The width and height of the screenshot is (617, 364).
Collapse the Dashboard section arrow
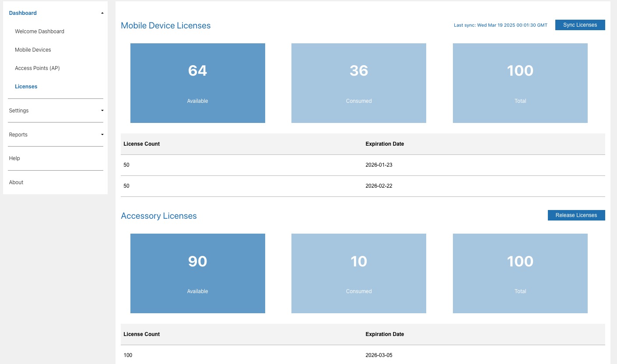(102, 13)
